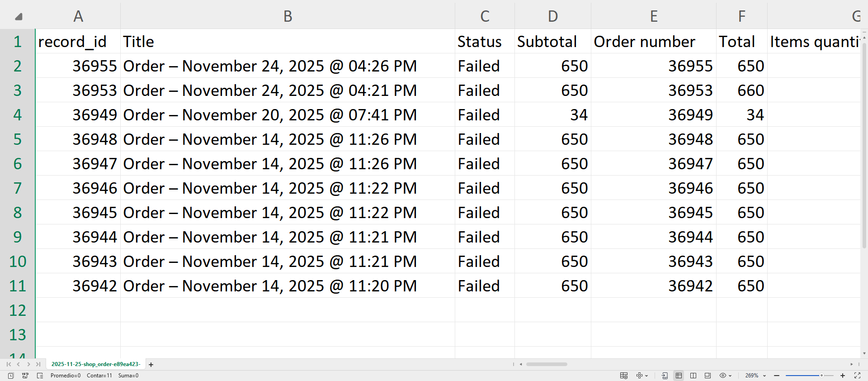Select the 2025-11-25-shop_order sheet tab
868x381 pixels.
tap(95, 364)
